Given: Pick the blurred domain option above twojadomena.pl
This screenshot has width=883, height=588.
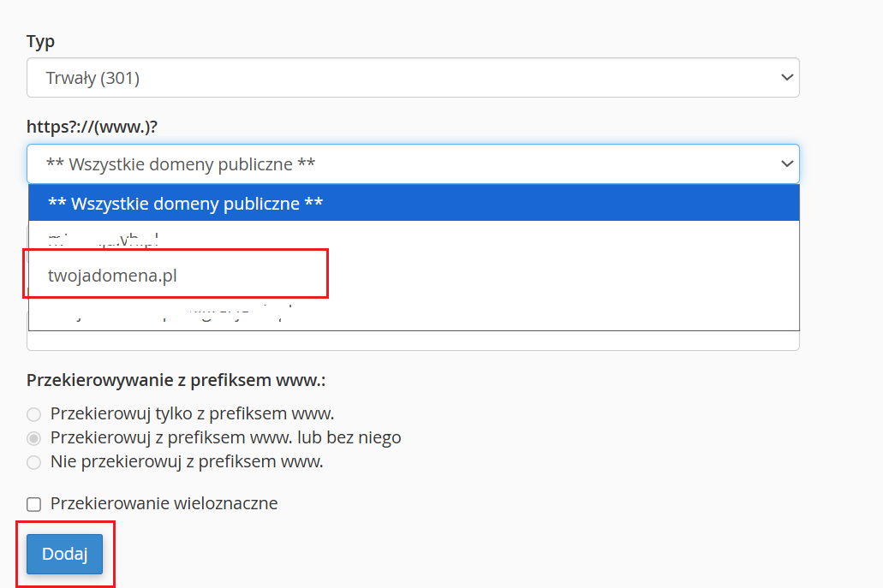Looking at the screenshot, I should 414,239.
